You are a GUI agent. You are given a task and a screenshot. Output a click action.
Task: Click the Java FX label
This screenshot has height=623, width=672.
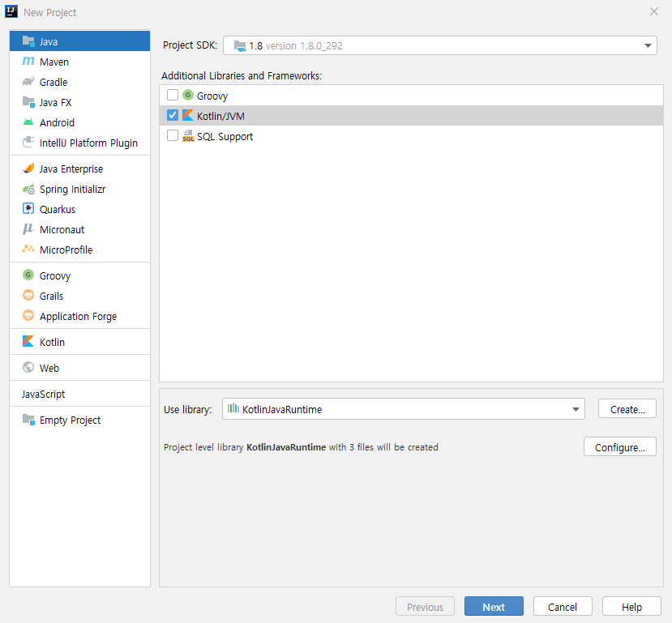55,103
